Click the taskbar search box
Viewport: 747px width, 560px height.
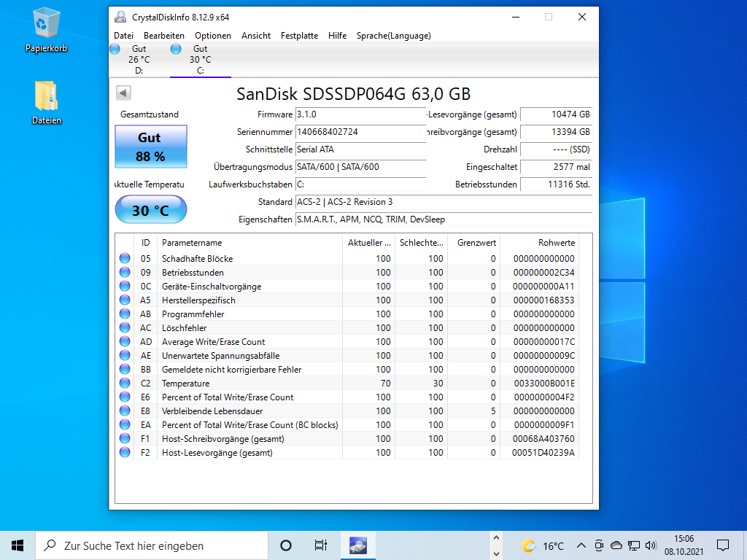tap(152, 545)
